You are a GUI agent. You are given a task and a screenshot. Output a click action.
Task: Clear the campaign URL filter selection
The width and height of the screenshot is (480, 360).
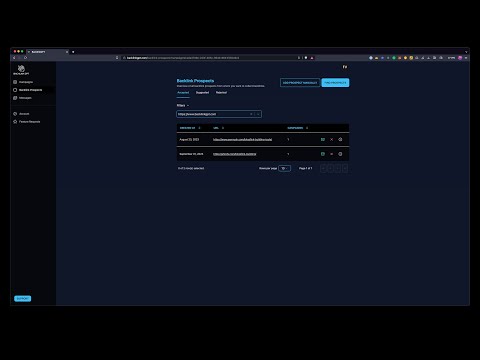[x=251, y=114]
